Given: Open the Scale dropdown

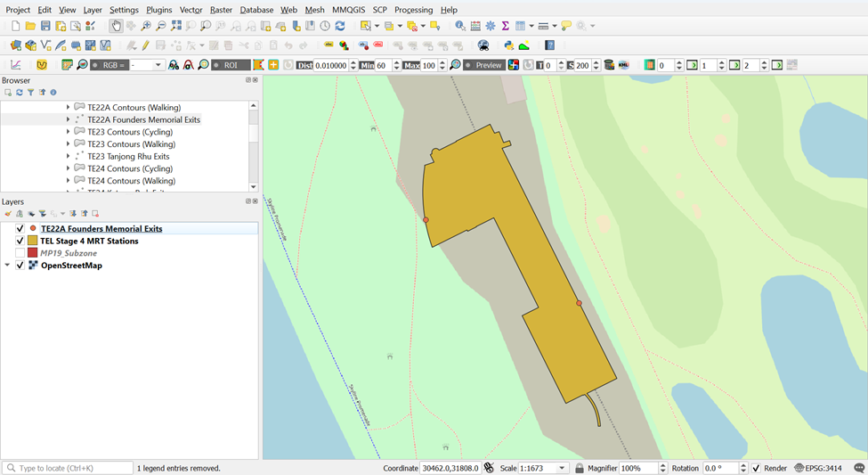Looking at the screenshot, I should tap(562, 468).
